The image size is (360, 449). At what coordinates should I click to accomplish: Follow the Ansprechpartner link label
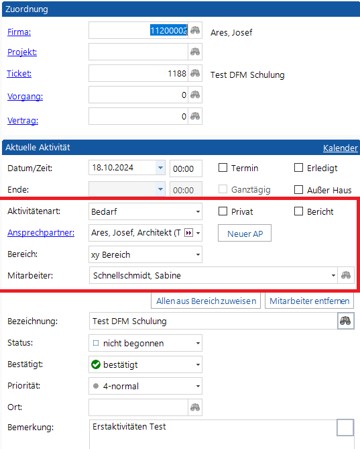click(x=41, y=233)
